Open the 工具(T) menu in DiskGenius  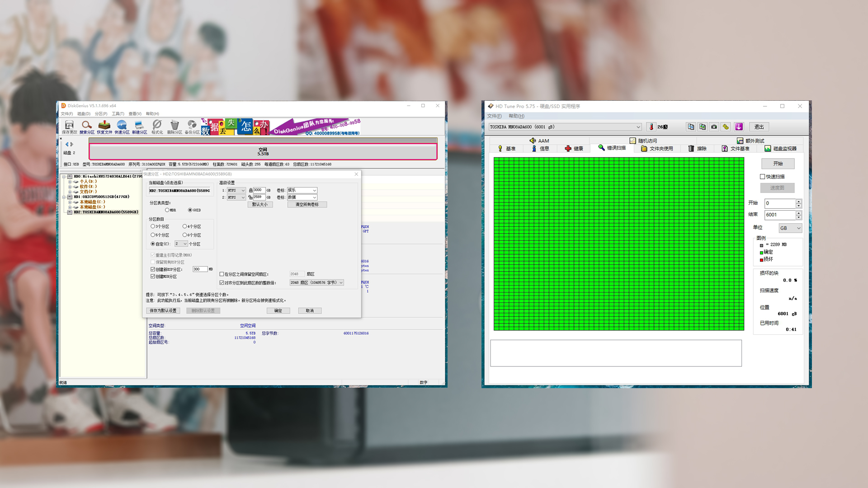tap(118, 114)
